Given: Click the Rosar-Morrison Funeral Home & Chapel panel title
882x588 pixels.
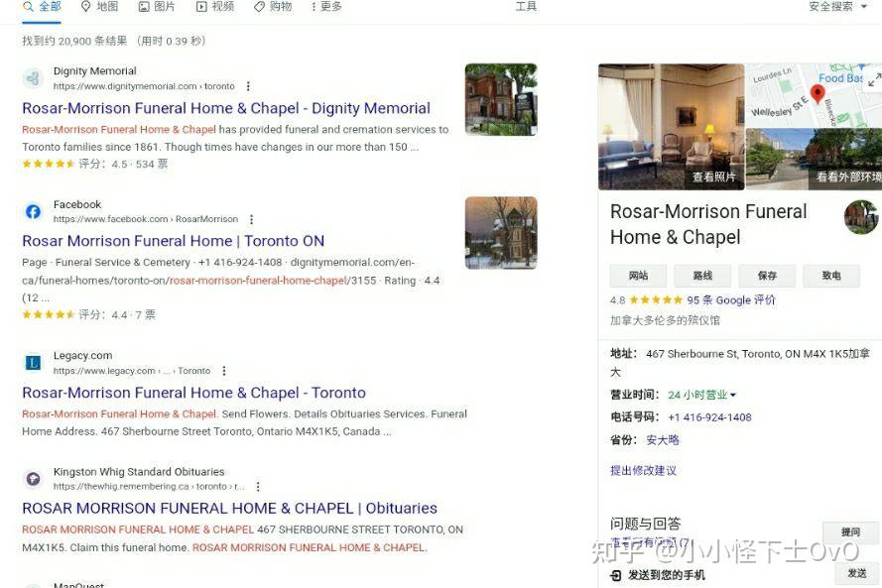Looking at the screenshot, I should coord(708,224).
